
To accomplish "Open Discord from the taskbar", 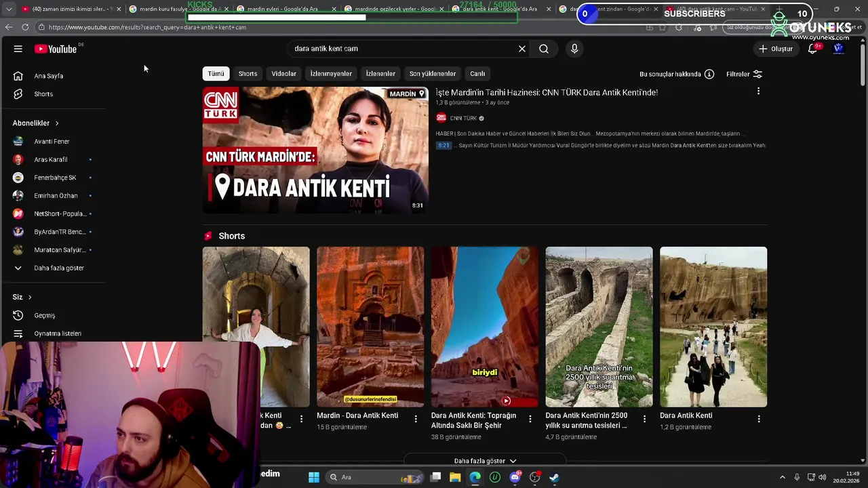I will click(x=515, y=477).
